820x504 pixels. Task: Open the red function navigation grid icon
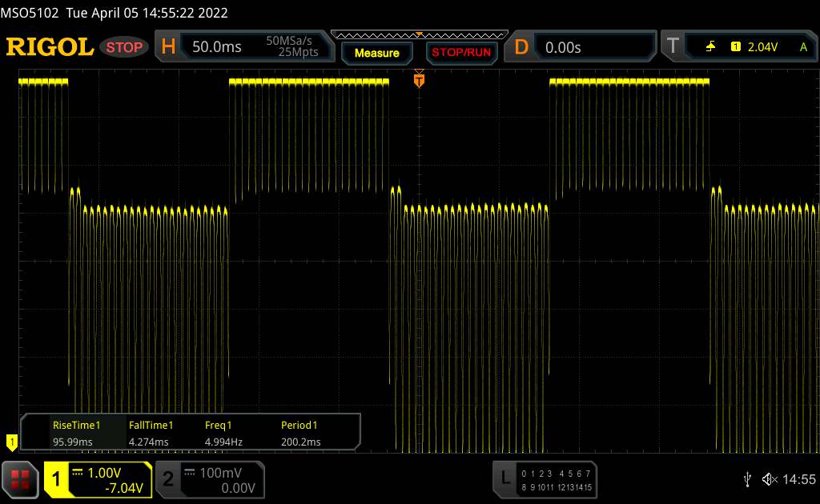coord(21,478)
